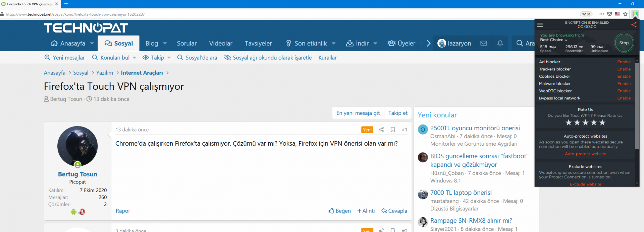The image size is (644, 232).
Task: Expand the İndir dropdown arrow
Action: [x=375, y=44]
